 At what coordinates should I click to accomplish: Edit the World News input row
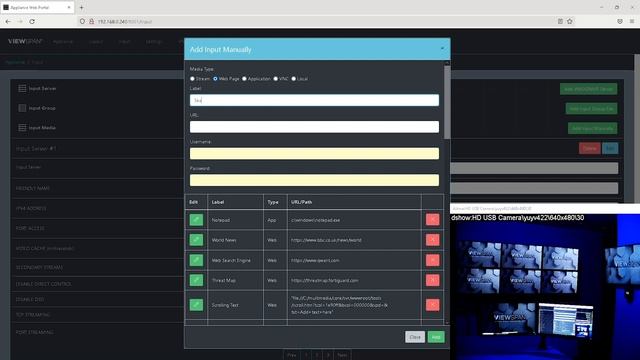click(196, 240)
